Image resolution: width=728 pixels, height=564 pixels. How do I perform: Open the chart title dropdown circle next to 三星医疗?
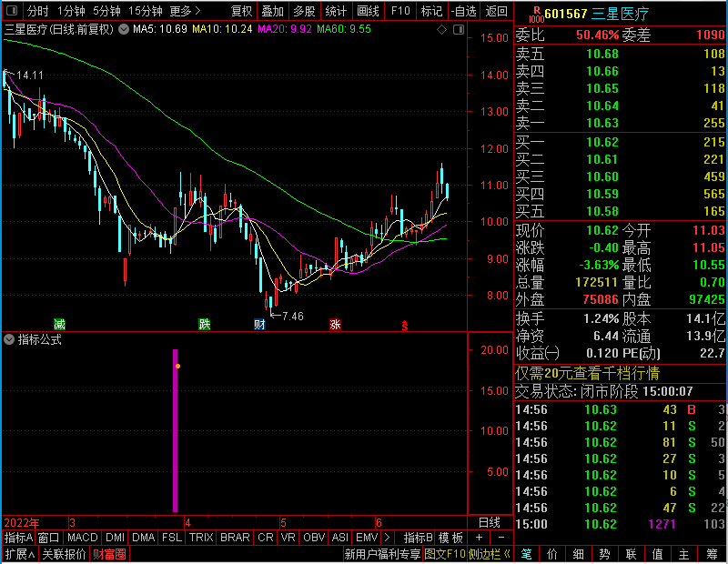(124, 30)
